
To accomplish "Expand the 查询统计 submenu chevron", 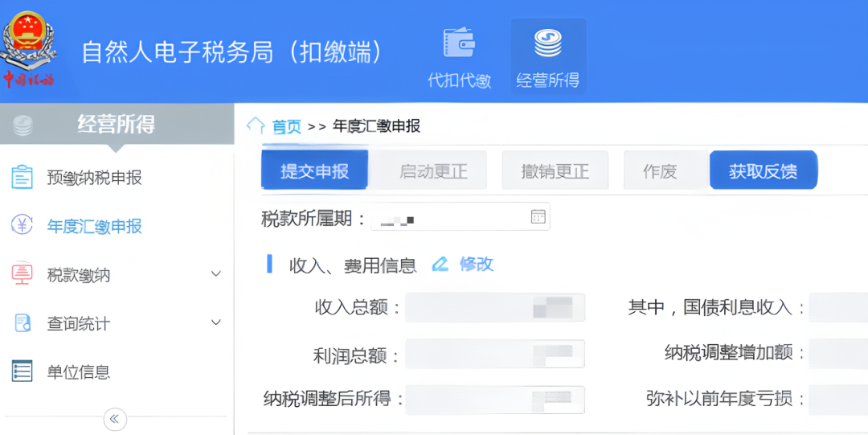I will point(215,323).
